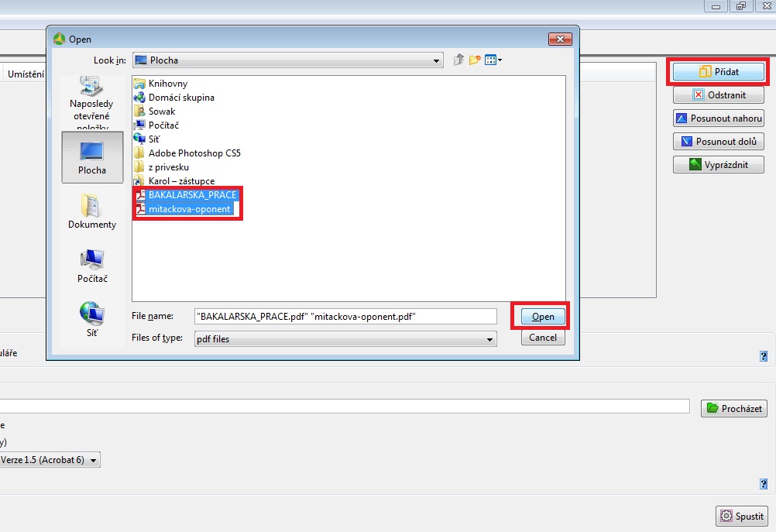Open the lower help question mark icon
The height and width of the screenshot is (532, 776).
click(x=764, y=484)
